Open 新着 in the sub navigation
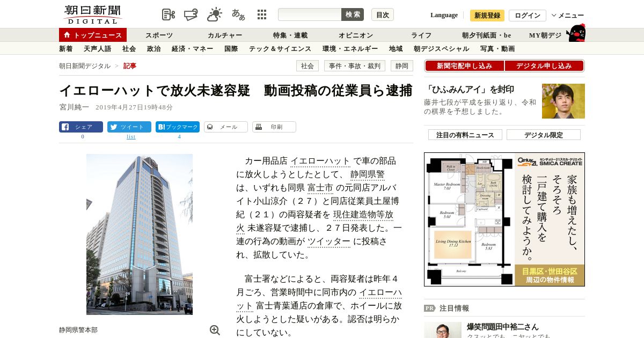Screen dimensions: 644x338 [66, 49]
